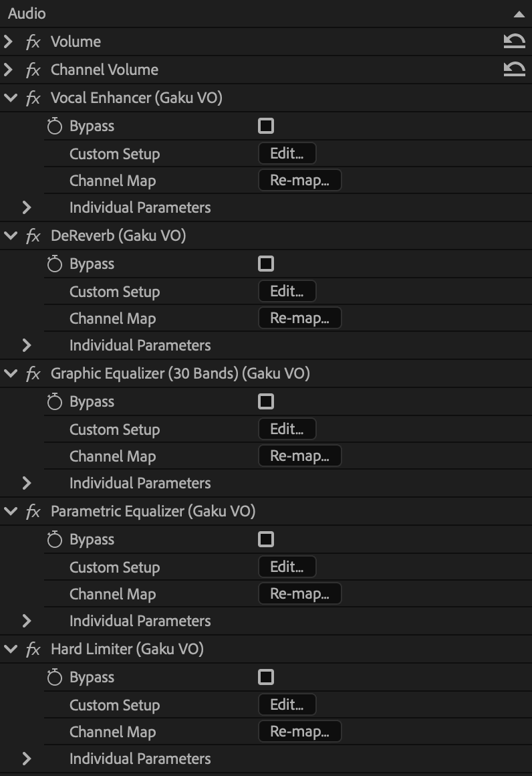Click Re-map for Parametric Equalizer Channel Map
This screenshot has height=776, width=532.
[299, 594]
